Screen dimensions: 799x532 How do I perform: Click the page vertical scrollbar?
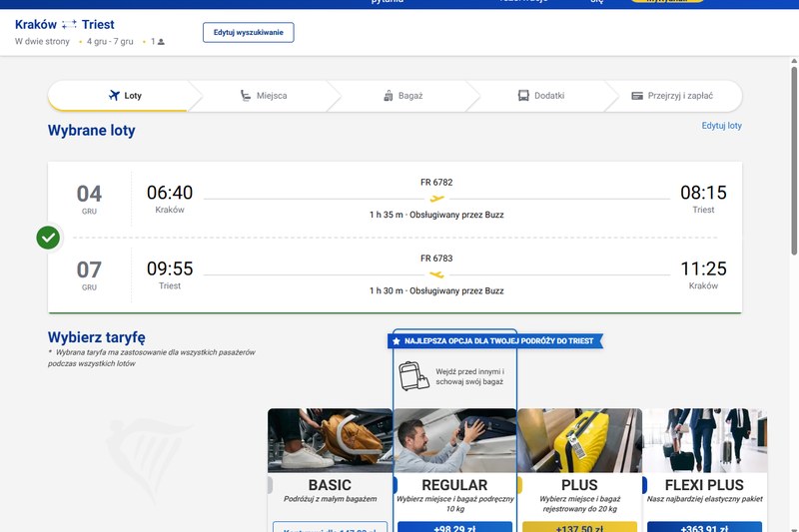(794, 161)
